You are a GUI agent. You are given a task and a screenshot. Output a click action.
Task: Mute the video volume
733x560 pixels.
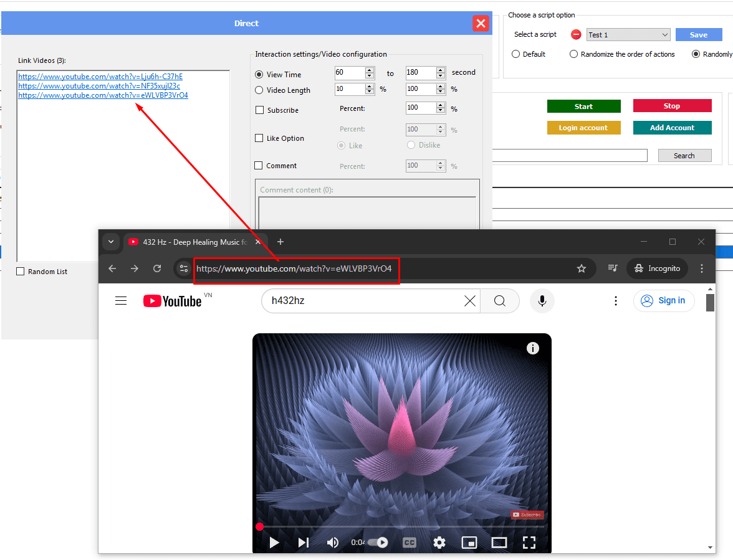pos(333,543)
